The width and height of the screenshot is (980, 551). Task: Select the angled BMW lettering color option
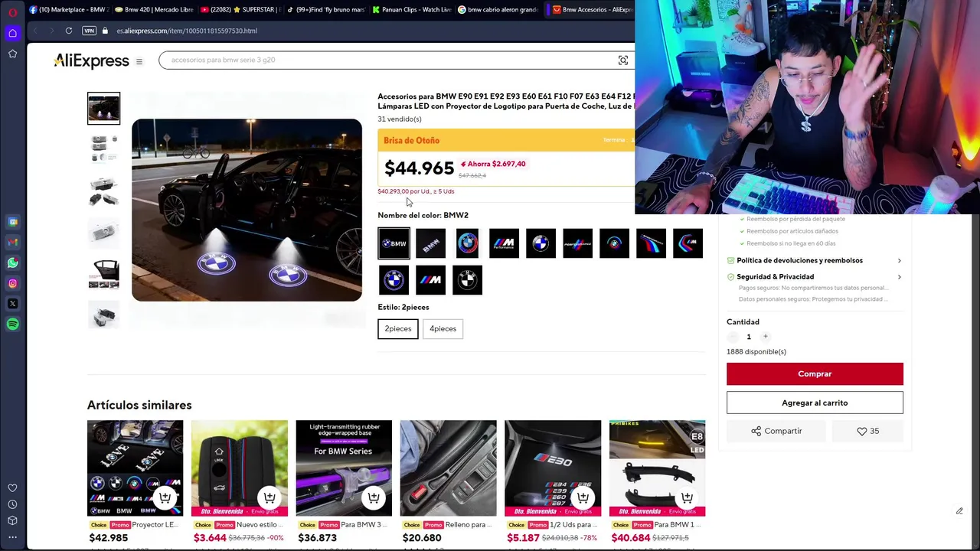[430, 243]
